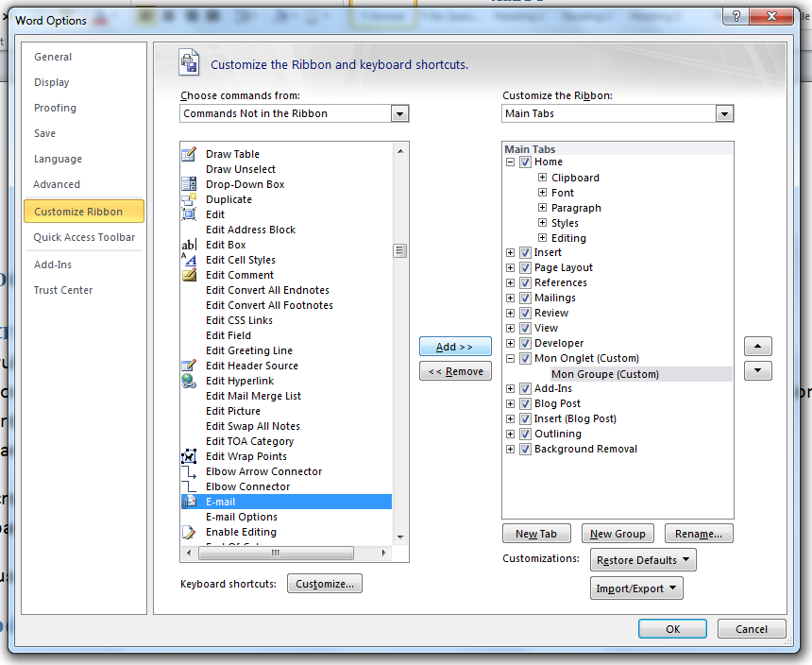Uncheck the Insert tab checkbox
Viewport: 812px width, 665px height.
[525, 253]
